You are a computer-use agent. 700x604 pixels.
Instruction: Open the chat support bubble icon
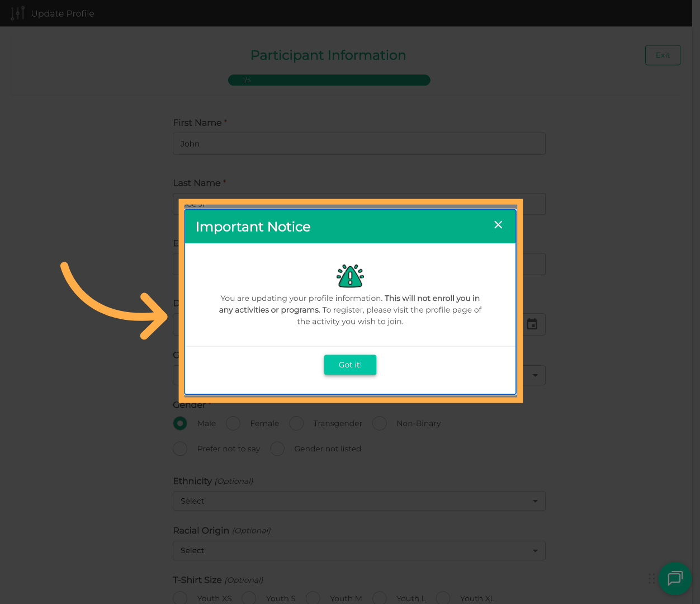coord(675,578)
